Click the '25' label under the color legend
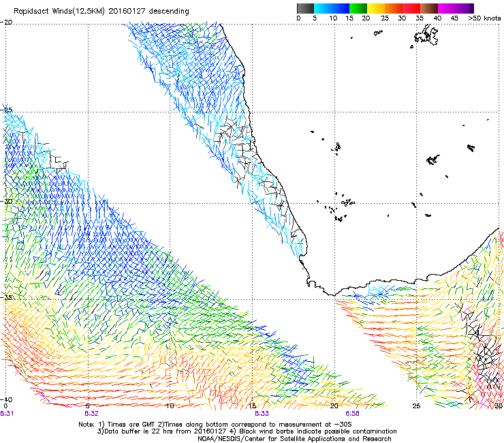 click(x=385, y=18)
